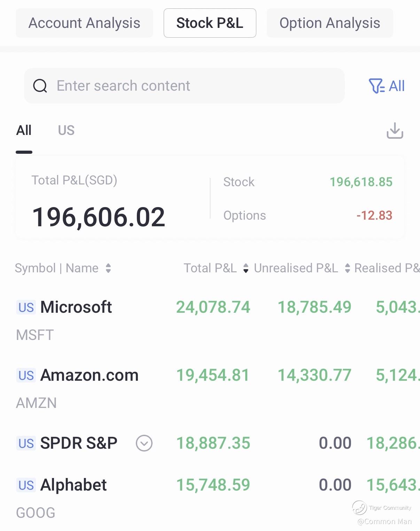
Task: Select the Stock P&L tab
Action: coord(210,23)
